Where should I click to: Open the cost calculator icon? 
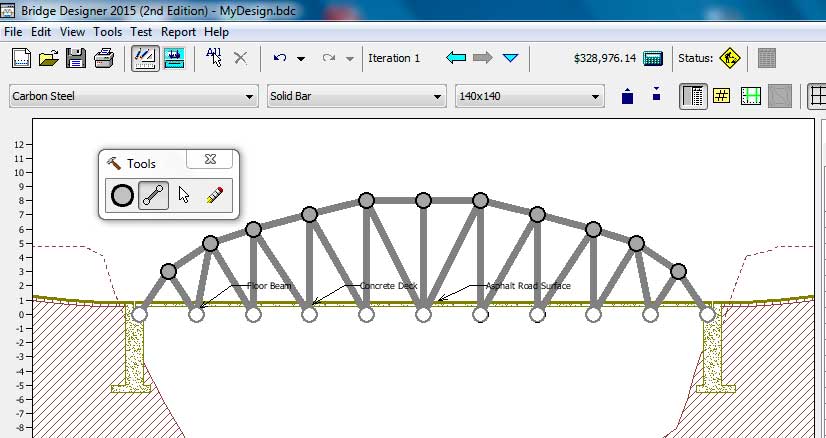click(x=654, y=58)
